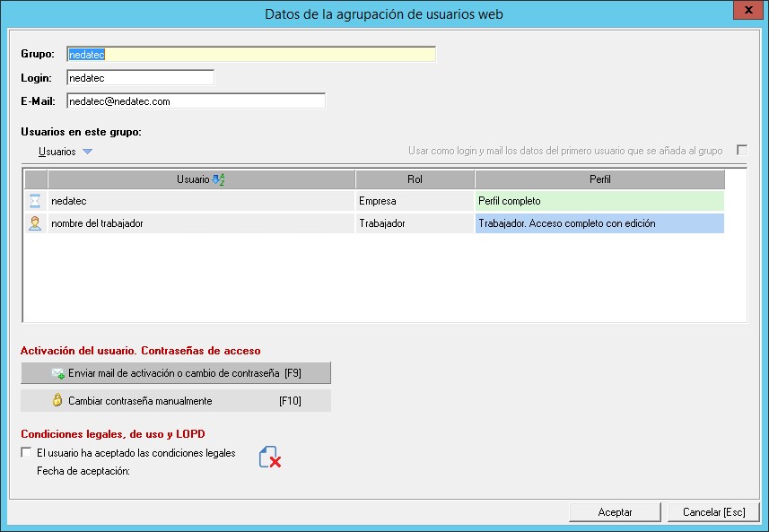Tick the legal conditions accepted checkbox

pos(26,452)
